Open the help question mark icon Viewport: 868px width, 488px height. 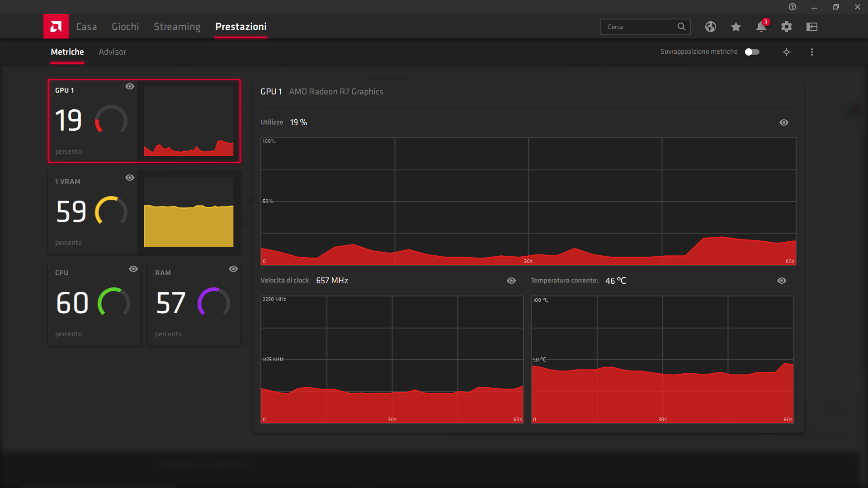(x=793, y=7)
